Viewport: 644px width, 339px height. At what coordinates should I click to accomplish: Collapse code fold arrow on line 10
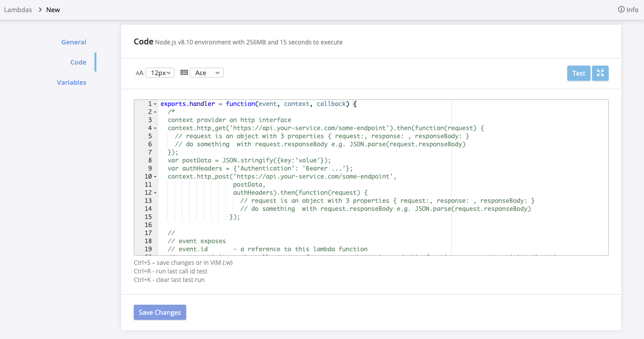(155, 177)
